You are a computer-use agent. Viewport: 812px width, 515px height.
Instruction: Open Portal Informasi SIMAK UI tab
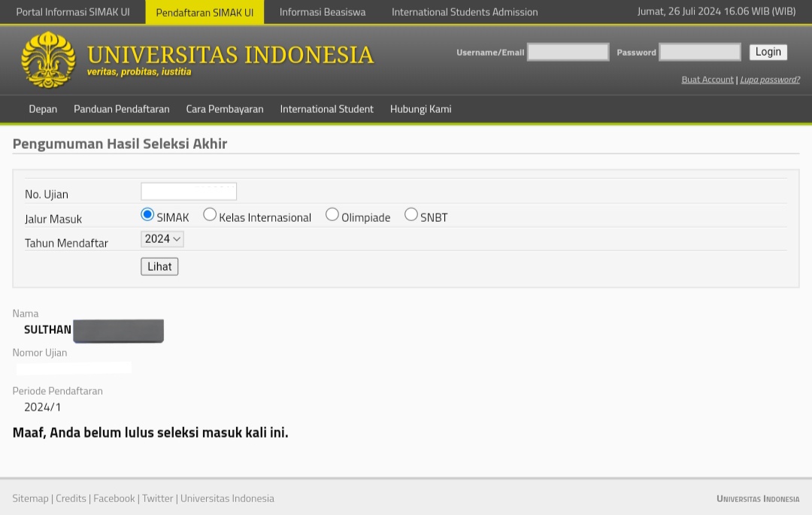(x=73, y=12)
